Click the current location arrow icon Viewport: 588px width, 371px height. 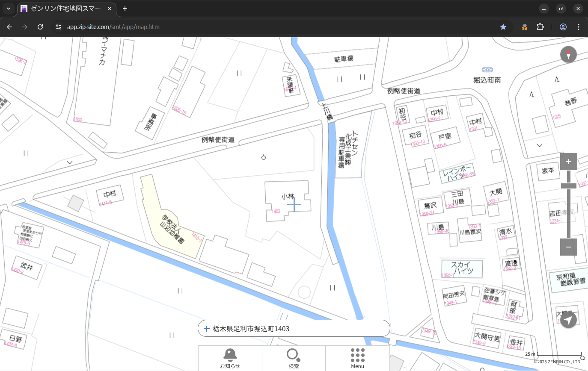point(568,320)
